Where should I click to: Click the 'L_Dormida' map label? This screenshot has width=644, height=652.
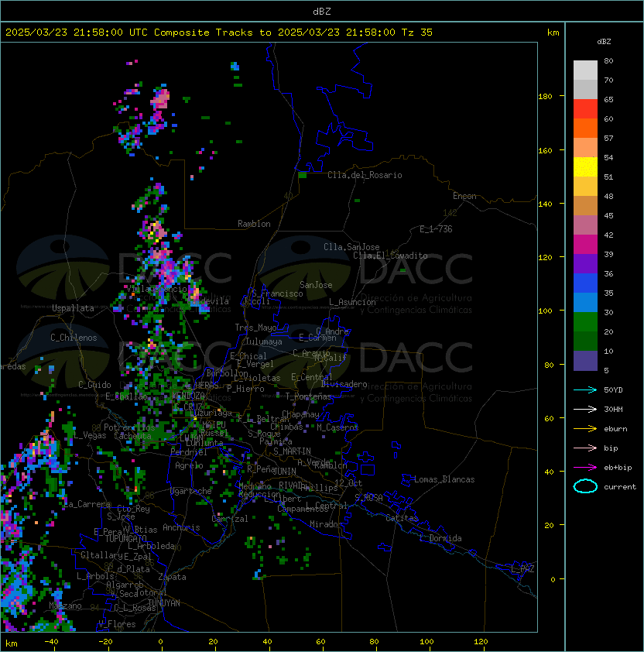[x=440, y=538]
